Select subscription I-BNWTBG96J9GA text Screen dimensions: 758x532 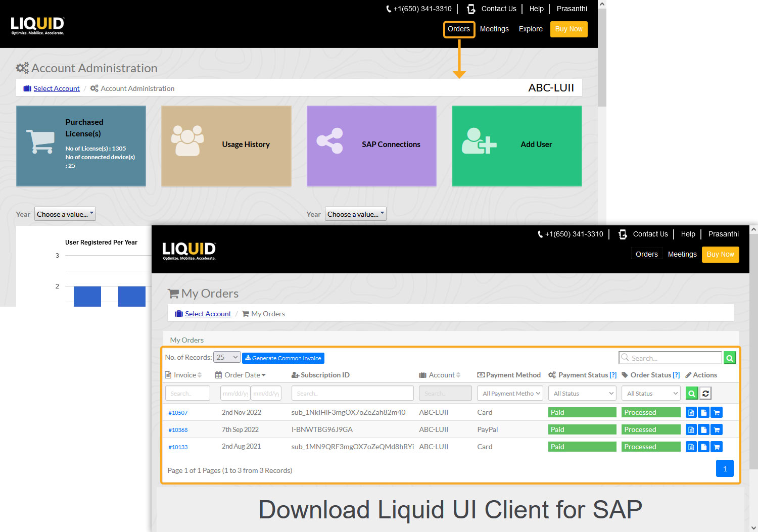[x=322, y=429]
